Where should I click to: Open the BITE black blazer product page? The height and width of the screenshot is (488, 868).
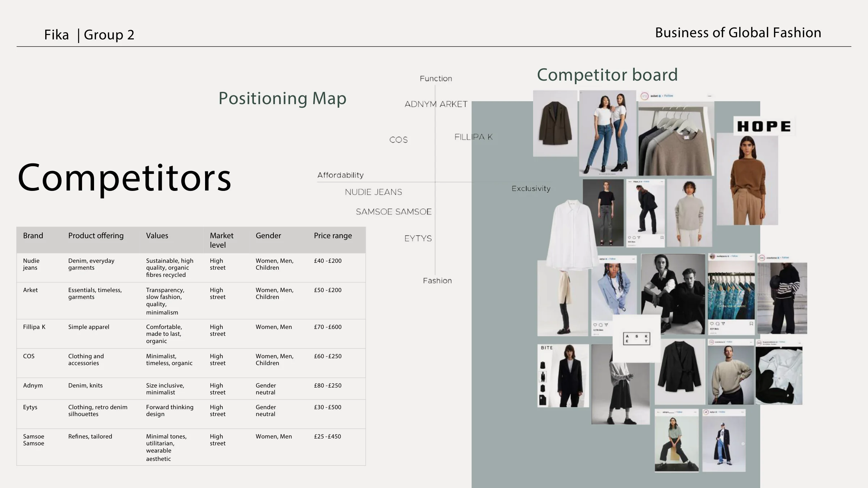pos(563,376)
